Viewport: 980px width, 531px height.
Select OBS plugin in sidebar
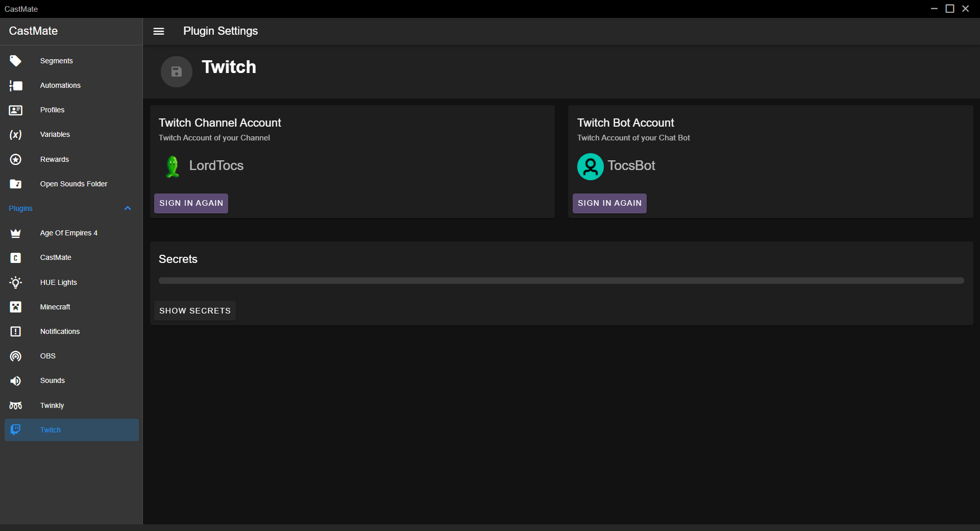pos(71,356)
